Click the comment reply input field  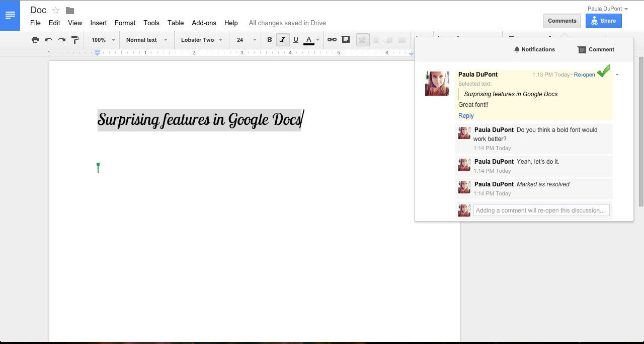[541, 211]
